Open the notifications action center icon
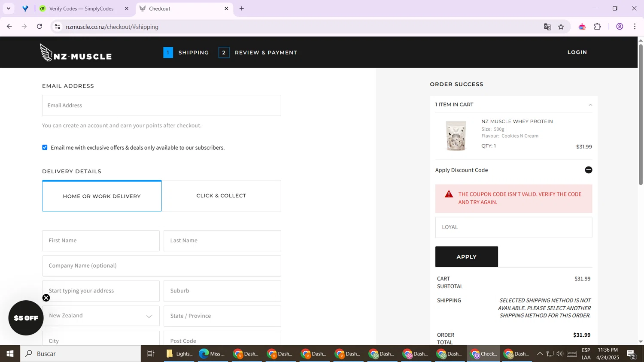The height and width of the screenshot is (362, 644). point(631,354)
